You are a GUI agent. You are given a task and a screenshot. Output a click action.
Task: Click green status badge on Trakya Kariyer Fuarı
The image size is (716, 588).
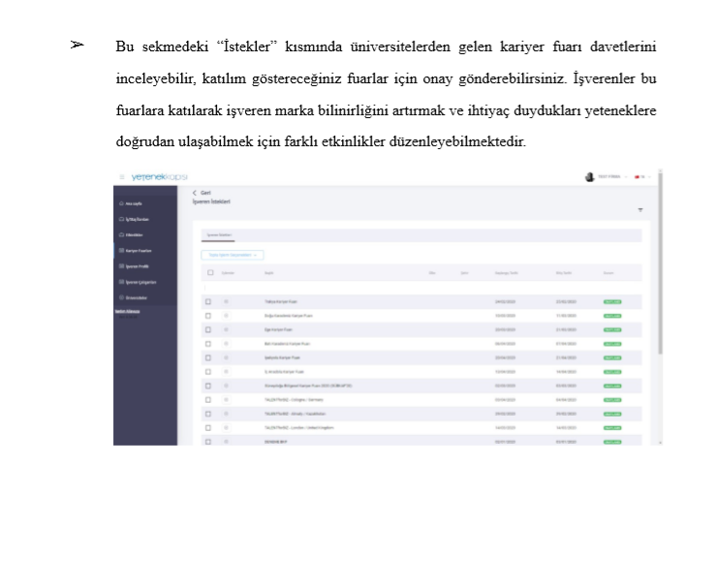612,302
